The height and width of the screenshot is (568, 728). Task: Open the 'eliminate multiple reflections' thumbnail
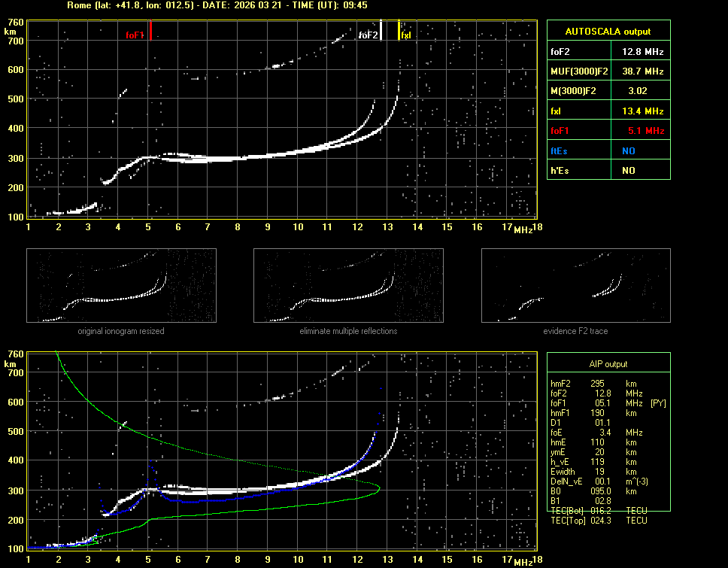click(348, 286)
